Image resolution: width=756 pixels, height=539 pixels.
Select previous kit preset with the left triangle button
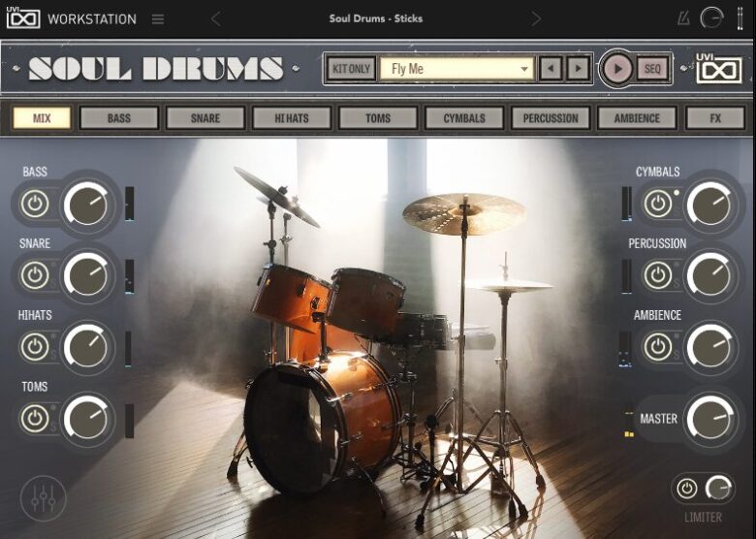pyautogui.click(x=551, y=69)
